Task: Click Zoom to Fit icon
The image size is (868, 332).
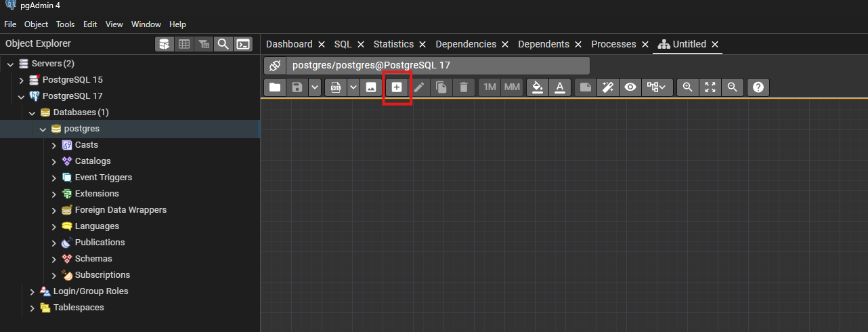Action: pyautogui.click(x=710, y=87)
